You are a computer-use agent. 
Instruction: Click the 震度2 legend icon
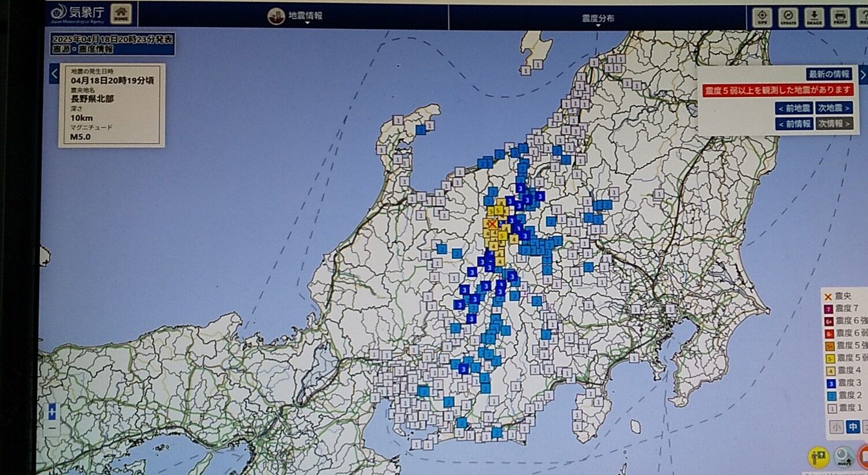pyautogui.click(x=832, y=396)
